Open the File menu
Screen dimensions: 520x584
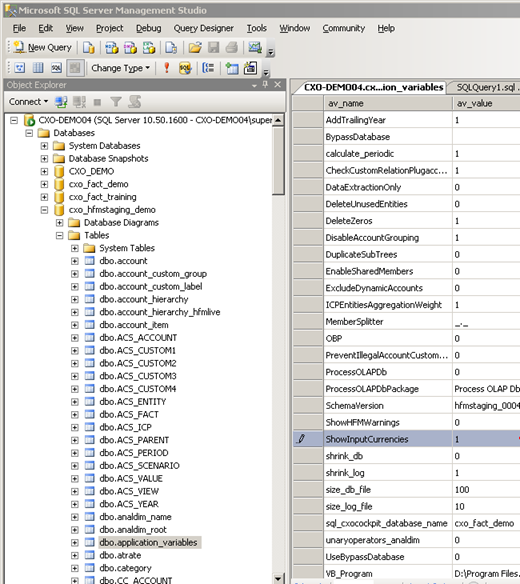[x=19, y=28]
